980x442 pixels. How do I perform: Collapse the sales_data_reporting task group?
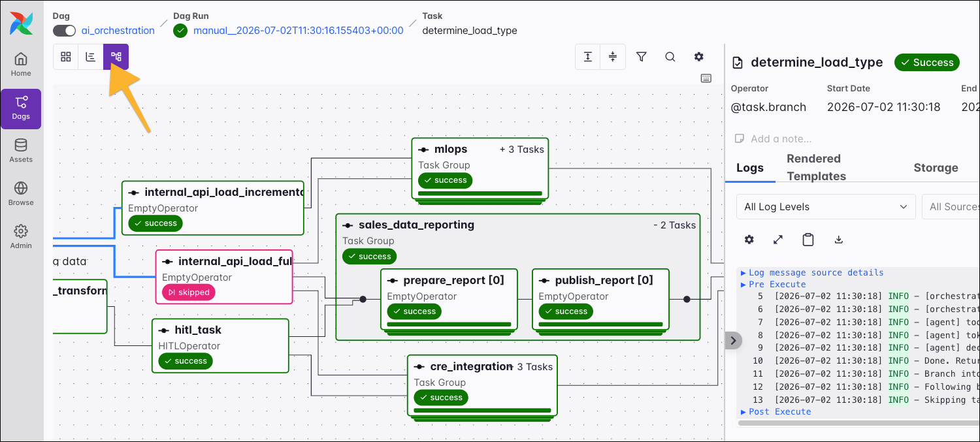674,225
